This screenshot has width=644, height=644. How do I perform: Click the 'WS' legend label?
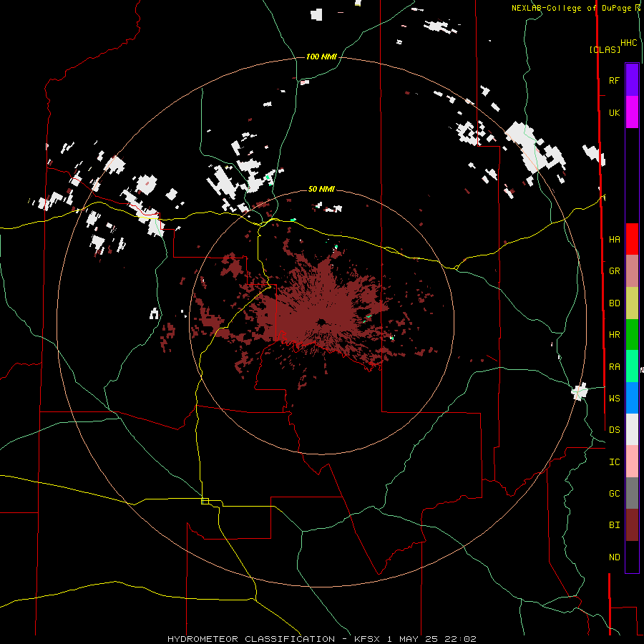click(x=614, y=399)
